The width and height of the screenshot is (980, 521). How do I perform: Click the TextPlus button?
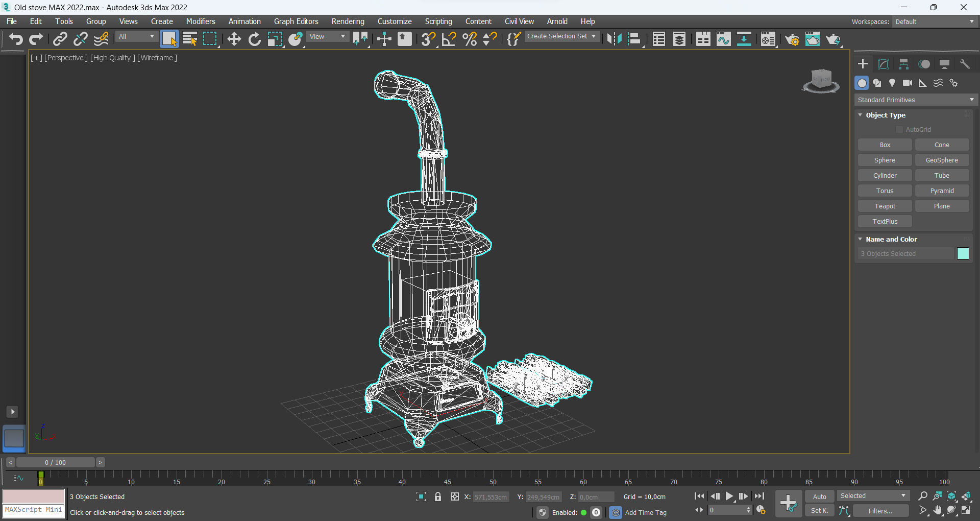[x=885, y=221]
